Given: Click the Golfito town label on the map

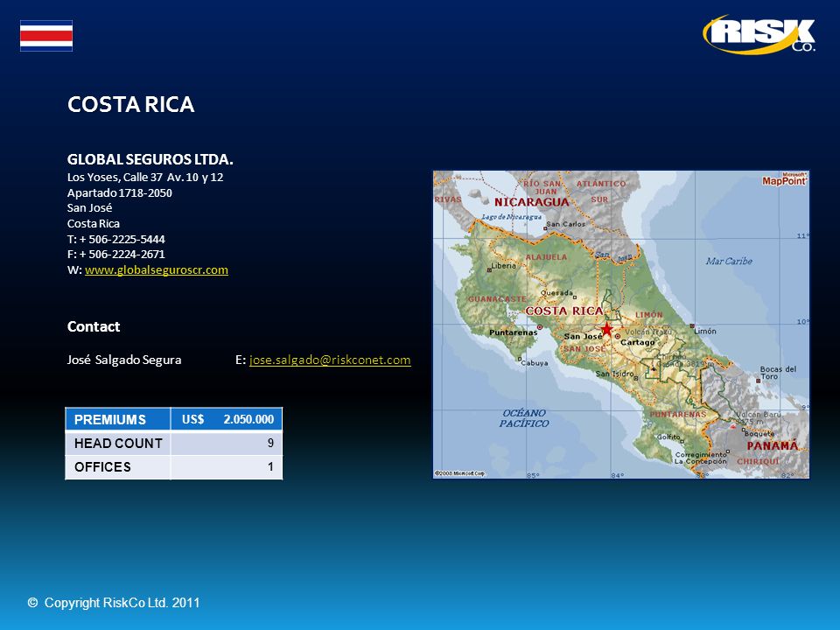Looking at the screenshot, I should pos(668,437).
